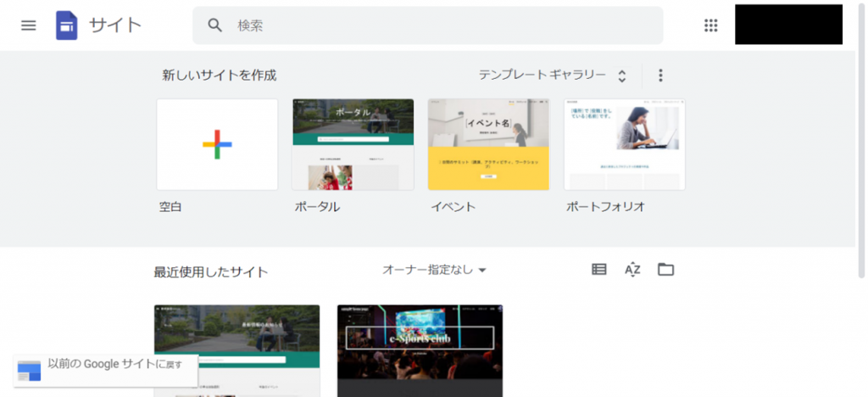This screenshot has width=868, height=397.
Task: Click the 新しいサイトを作成 heading
Action: [x=220, y=75]
